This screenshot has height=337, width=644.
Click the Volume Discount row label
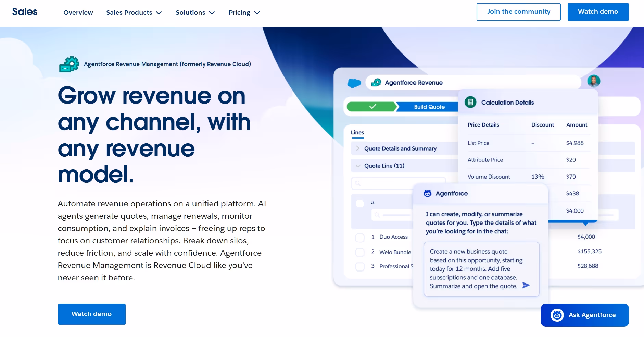pos(489,177)
